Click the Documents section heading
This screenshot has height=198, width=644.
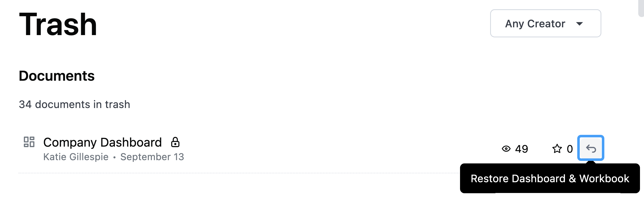point(57,76)
